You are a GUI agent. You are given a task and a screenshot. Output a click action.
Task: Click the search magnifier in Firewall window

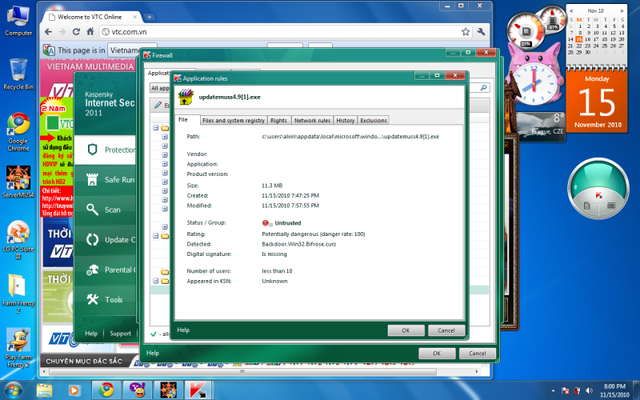(484, 88)
